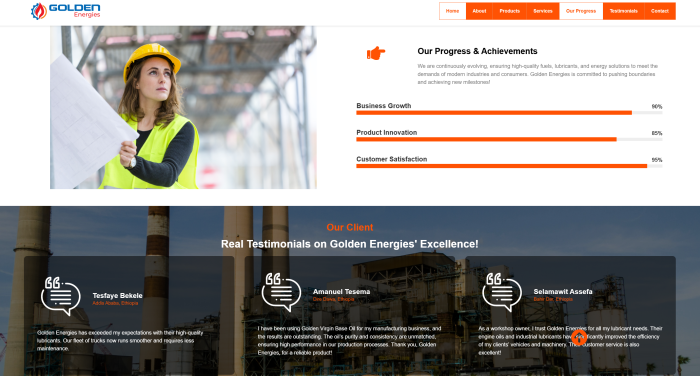This screenshot has width=700, height=376.
Task: Open the Products menu item
Action: (509, 11)
